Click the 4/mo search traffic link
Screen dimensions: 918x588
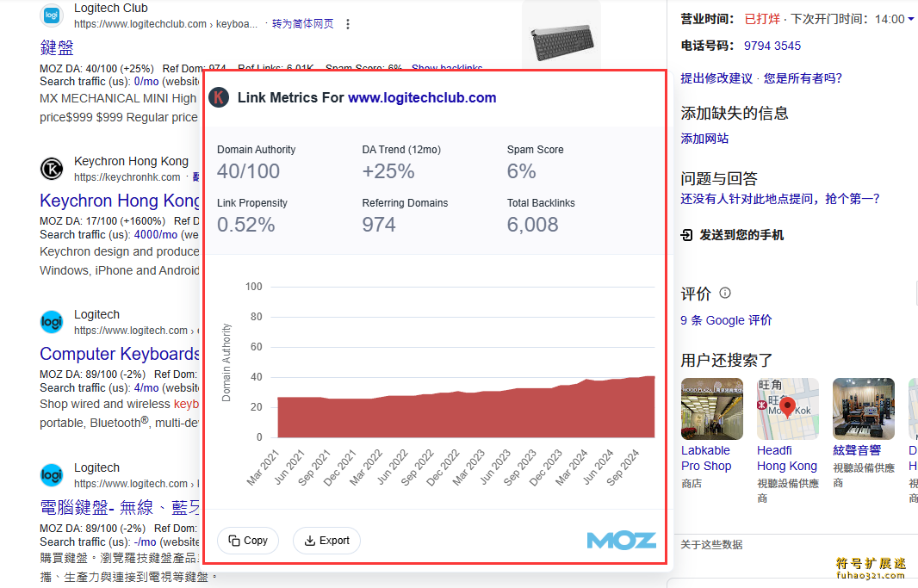pos(146,388)
